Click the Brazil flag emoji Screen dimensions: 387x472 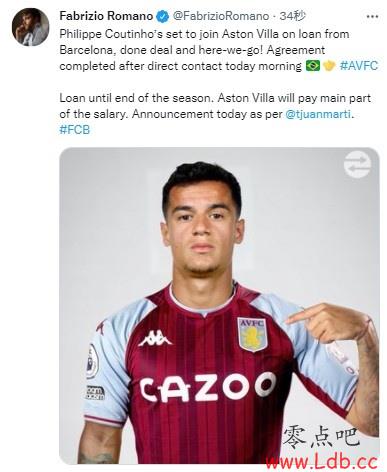pyautogui.click(x=313, y=66)
